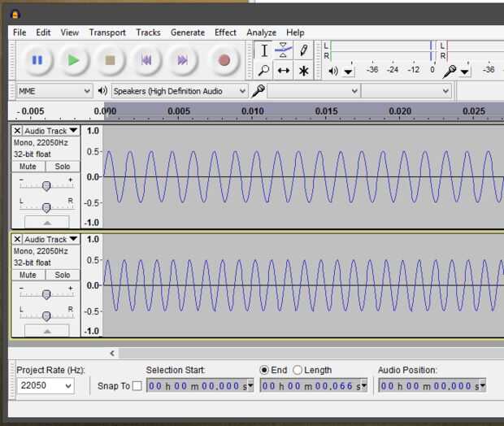
Task: Open the Generate menu
Action: tap(187, 33)
